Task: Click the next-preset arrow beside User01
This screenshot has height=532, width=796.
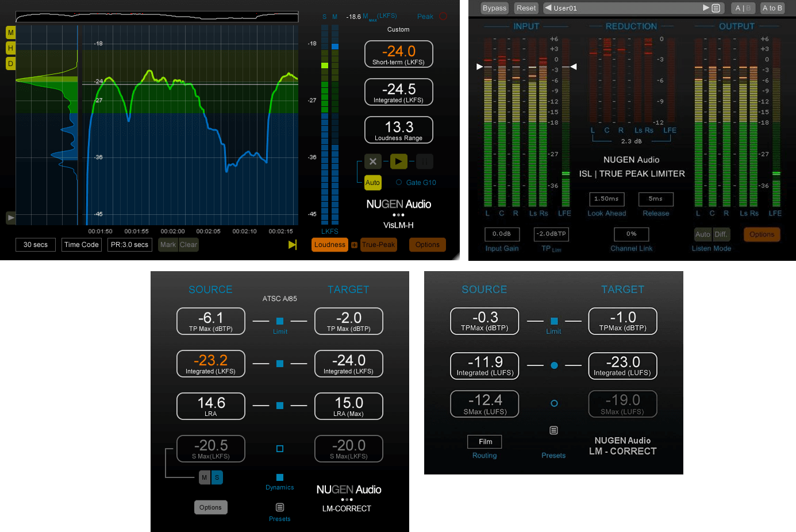Action: [x=706, y=8]
